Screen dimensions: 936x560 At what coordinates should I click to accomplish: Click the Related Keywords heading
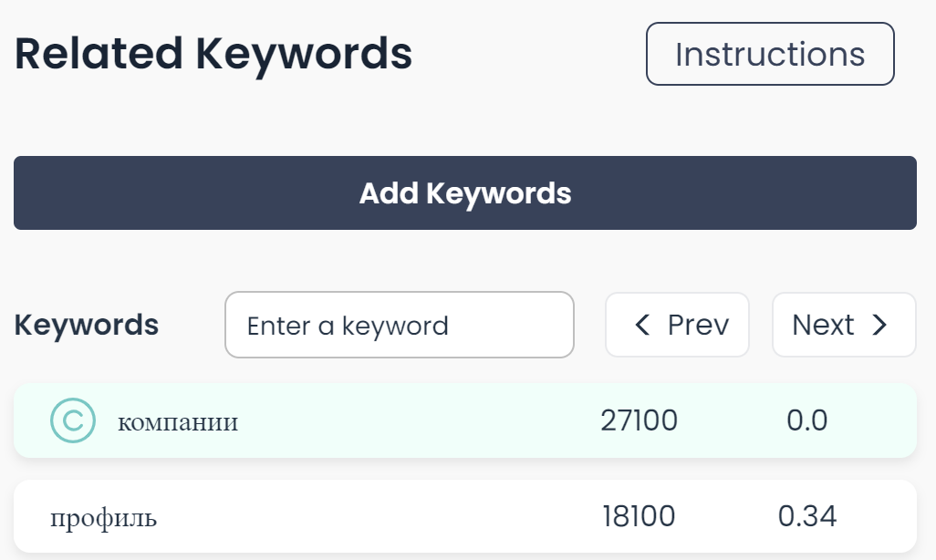pyautogui.click(x=213, y=54)
